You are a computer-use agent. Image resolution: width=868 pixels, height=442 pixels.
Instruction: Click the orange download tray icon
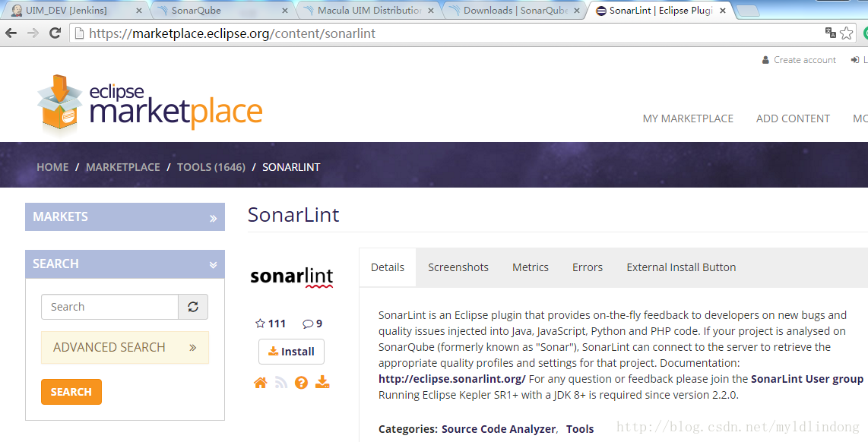(322, 382)
